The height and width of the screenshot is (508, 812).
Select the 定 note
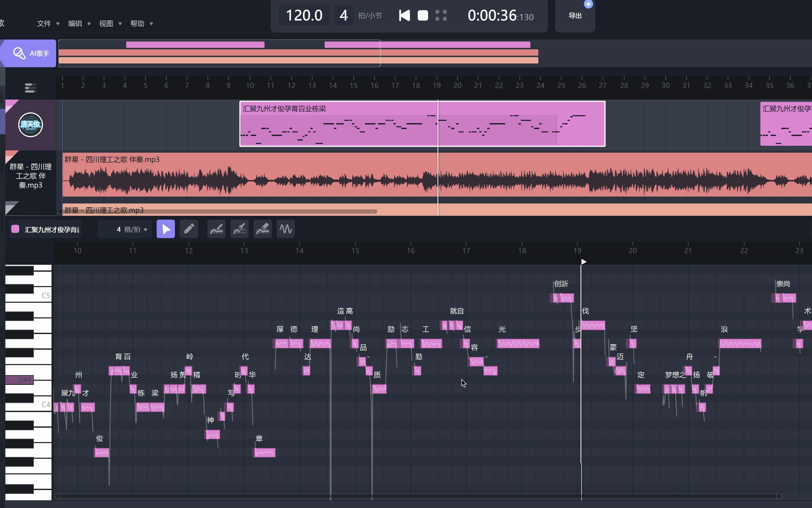coord(643,389)
